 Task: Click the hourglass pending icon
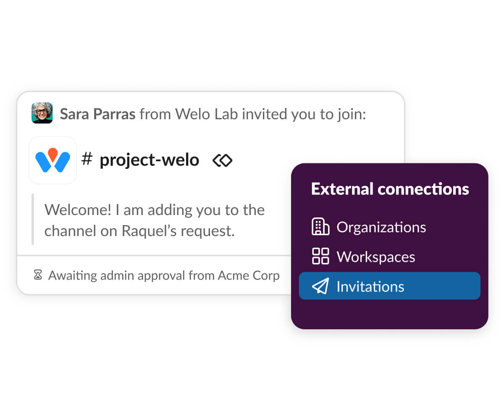38,276
